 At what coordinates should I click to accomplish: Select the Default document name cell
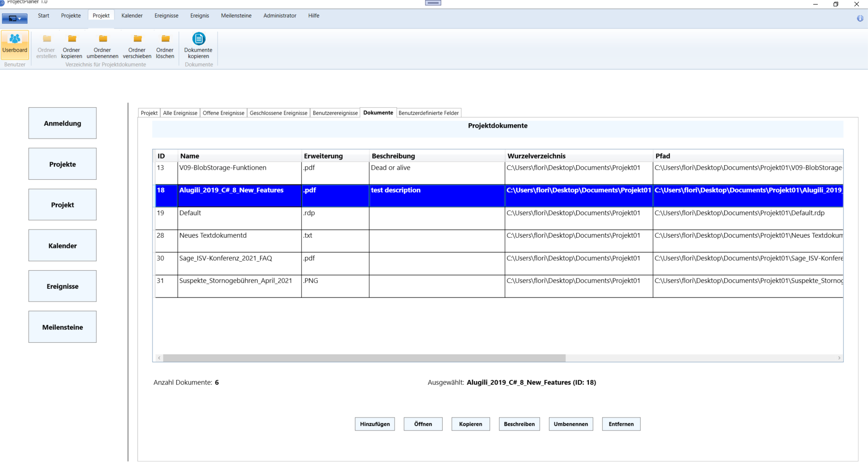tap(239, 218)
